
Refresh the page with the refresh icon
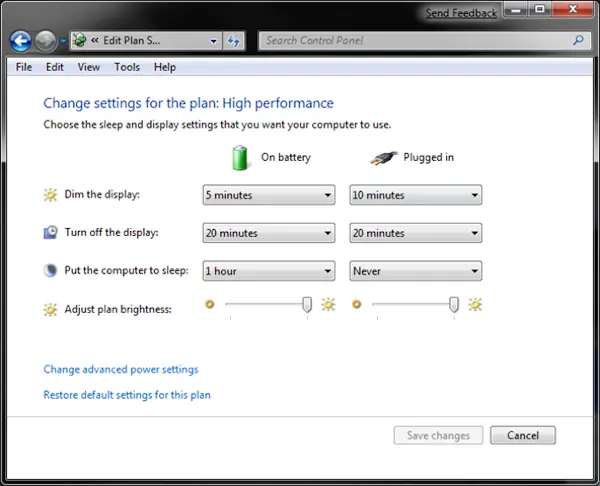pos(233,41)
